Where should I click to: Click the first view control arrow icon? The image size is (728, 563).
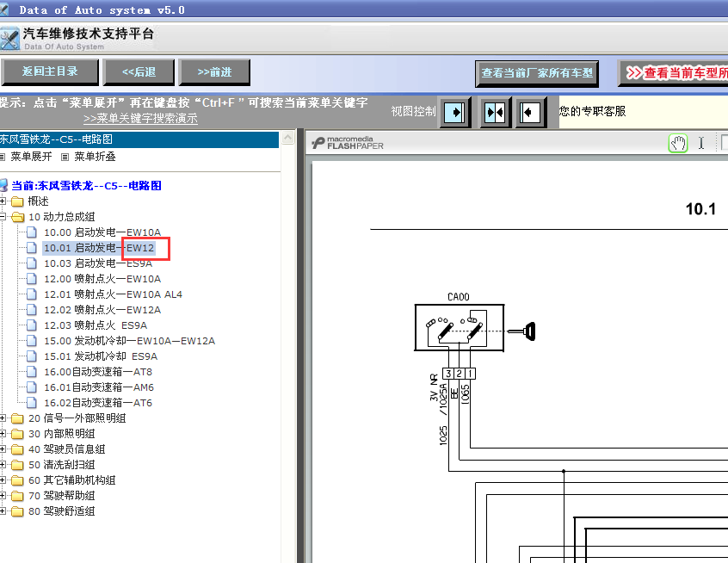[x=456, y=111]
